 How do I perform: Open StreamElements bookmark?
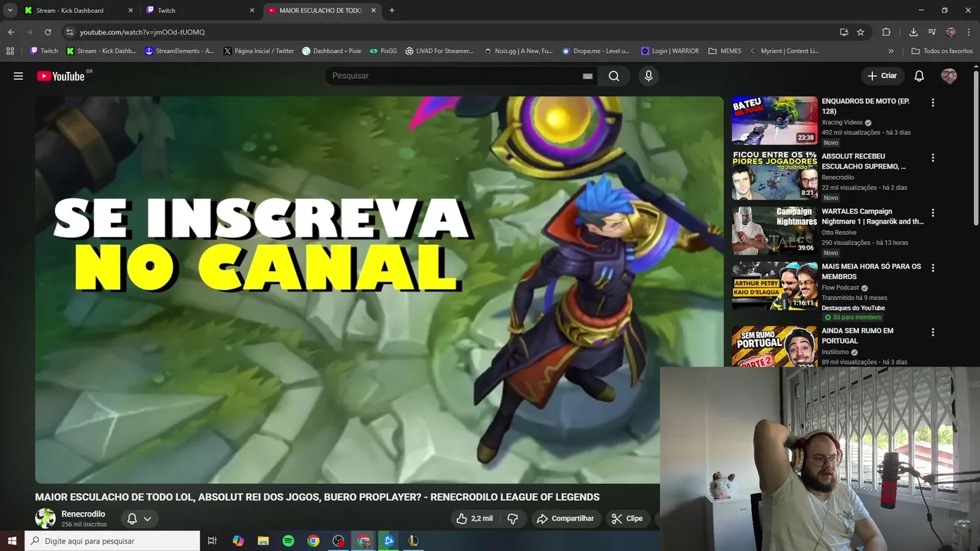(179, 51)
